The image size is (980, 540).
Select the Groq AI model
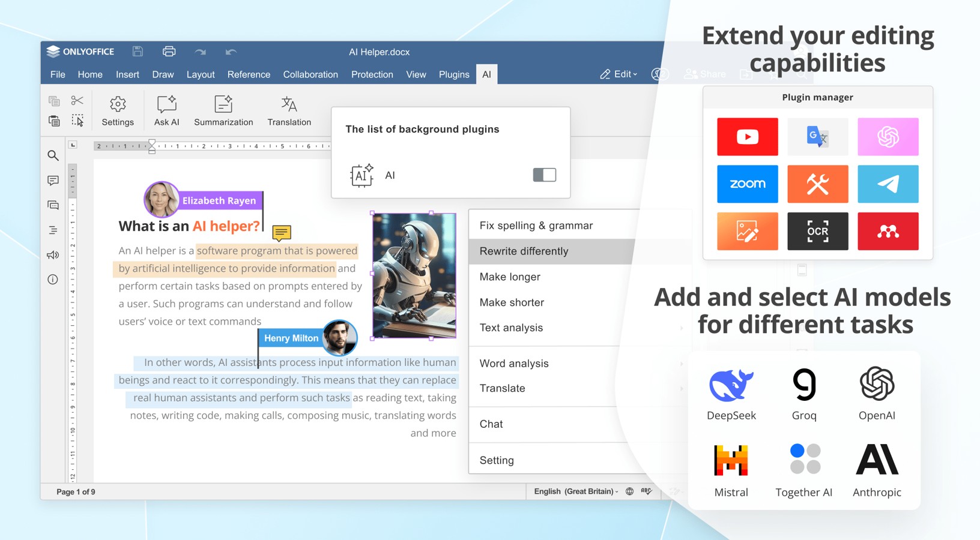point(804,394)
